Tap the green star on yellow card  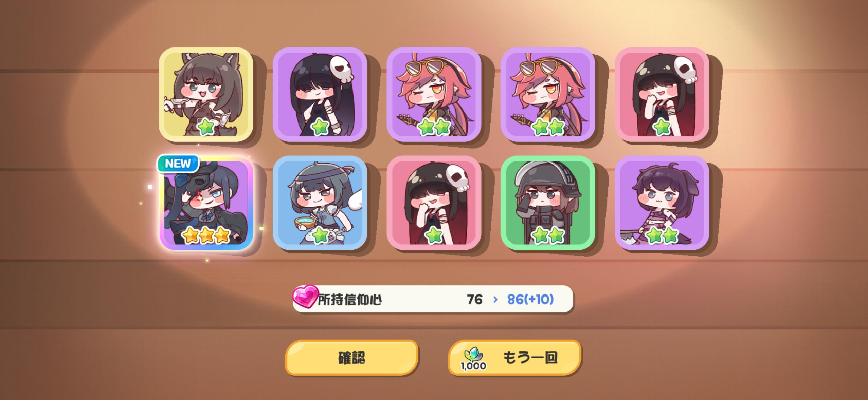[205, 127]
